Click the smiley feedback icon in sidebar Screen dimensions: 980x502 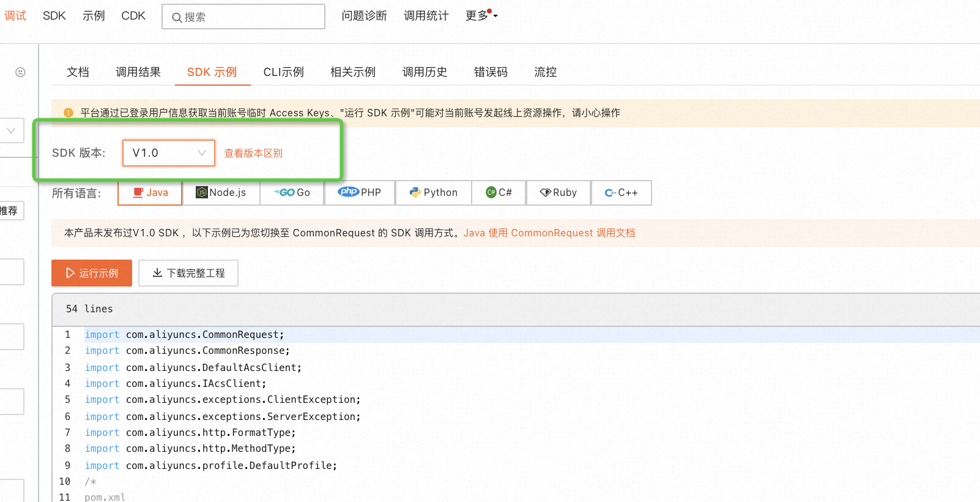(20, 72)
